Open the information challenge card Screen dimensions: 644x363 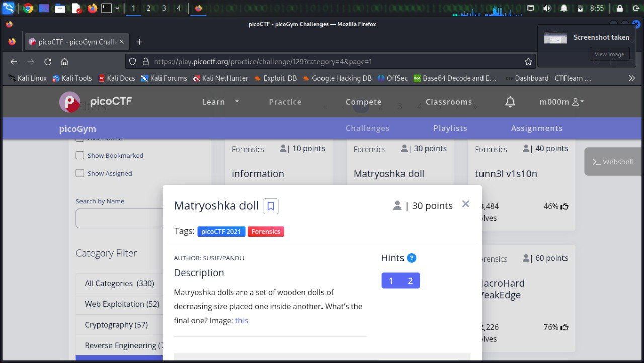point(258,174)
